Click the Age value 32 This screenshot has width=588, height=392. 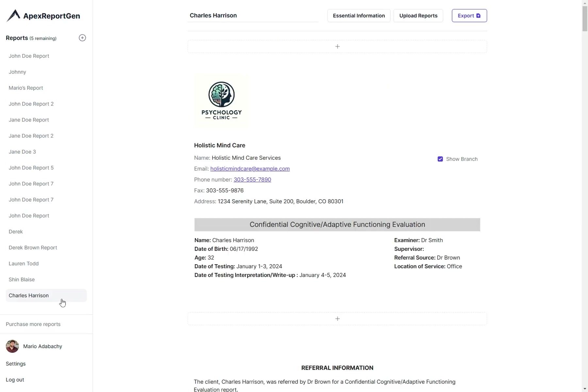coord(211,258)
